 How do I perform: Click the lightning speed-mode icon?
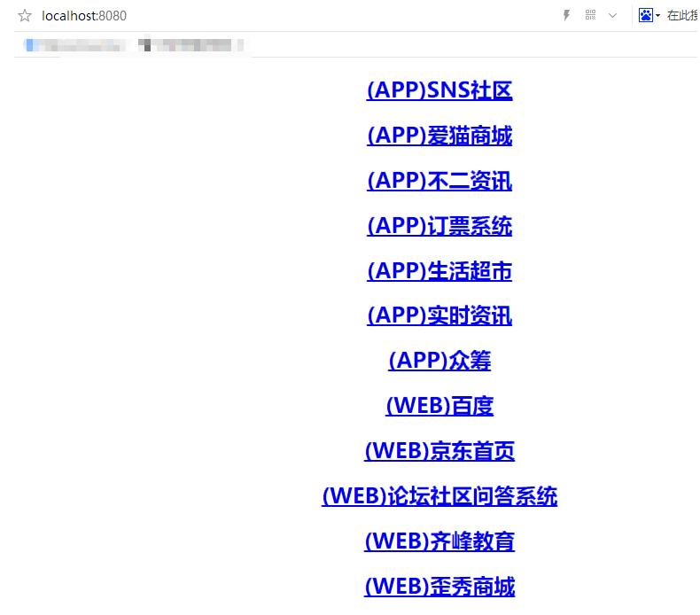[x=566, y=16]
